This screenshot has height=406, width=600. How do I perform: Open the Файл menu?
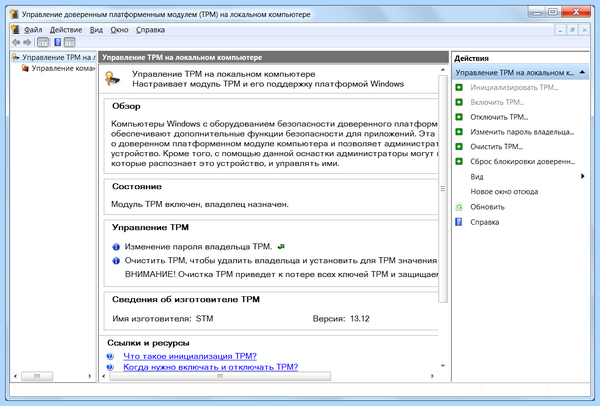tap(33, 30)
